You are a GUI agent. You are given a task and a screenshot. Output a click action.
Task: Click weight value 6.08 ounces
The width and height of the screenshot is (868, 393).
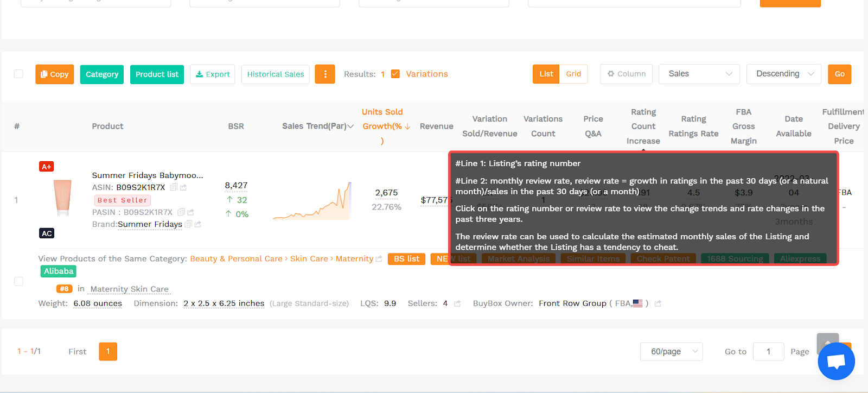(x=98, y=303)
